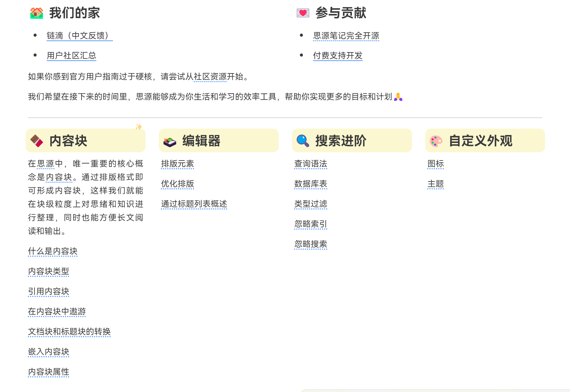Click the palette icon beside 自定义外观
Viewport: 570px width, 392px height.
436,141
